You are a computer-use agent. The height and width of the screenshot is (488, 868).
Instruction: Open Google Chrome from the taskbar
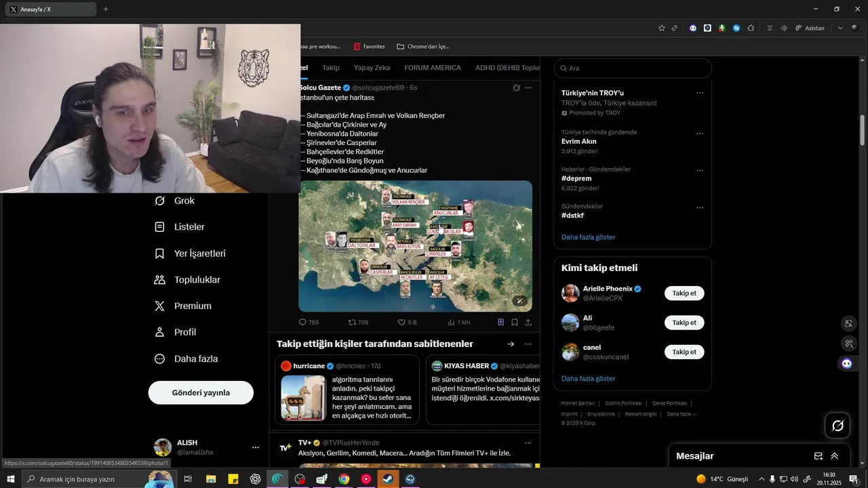point(344,479)
